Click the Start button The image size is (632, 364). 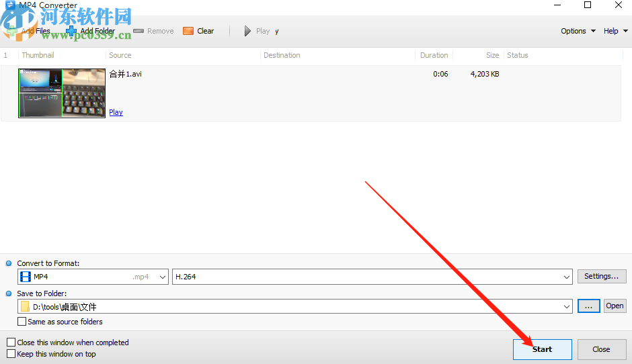click(543, 349)
